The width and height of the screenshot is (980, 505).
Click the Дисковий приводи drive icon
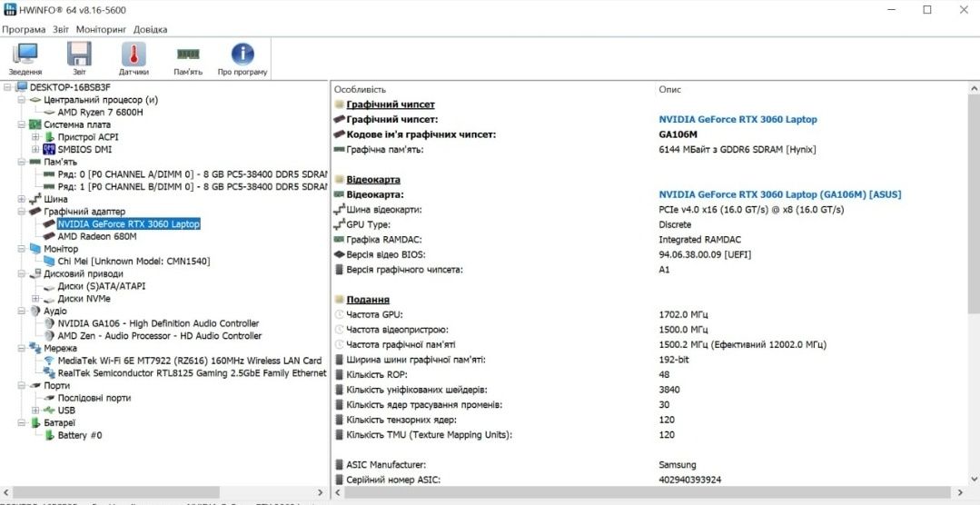[x=35, y=273]
